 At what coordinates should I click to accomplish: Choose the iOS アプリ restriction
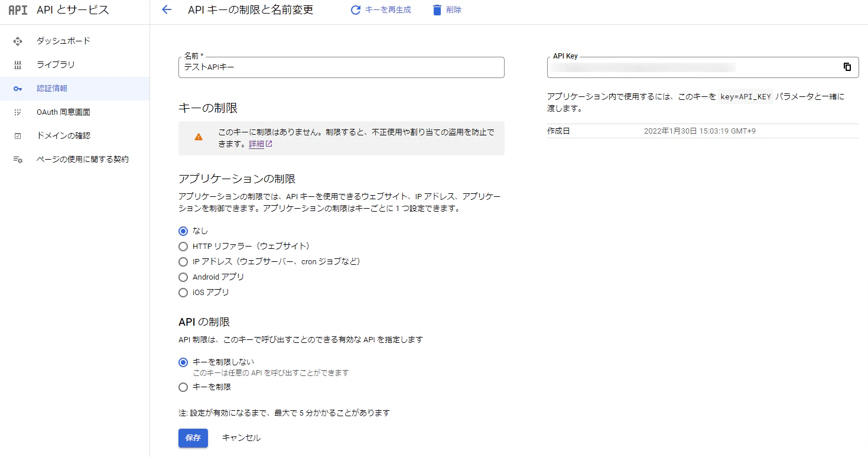(183, 293)
